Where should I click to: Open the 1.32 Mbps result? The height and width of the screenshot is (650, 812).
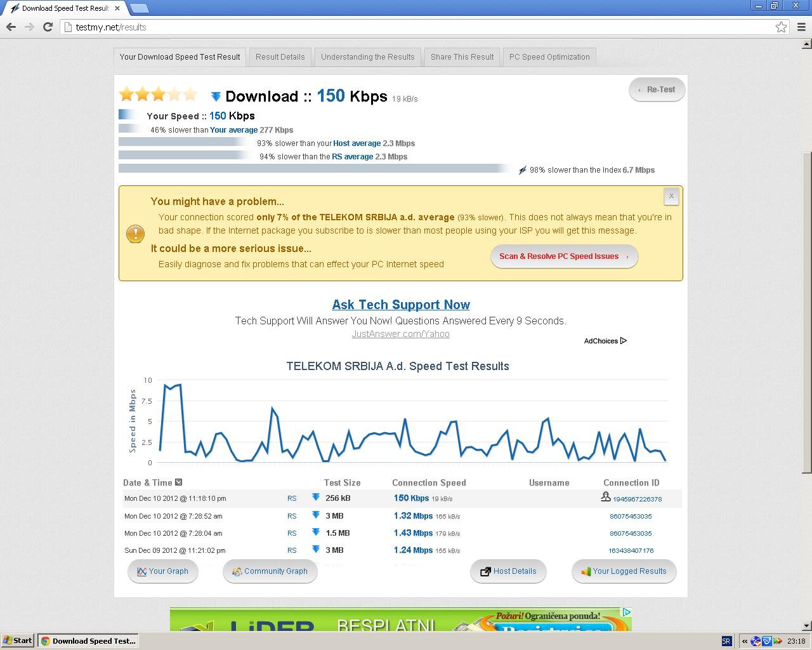coord(413,516)
